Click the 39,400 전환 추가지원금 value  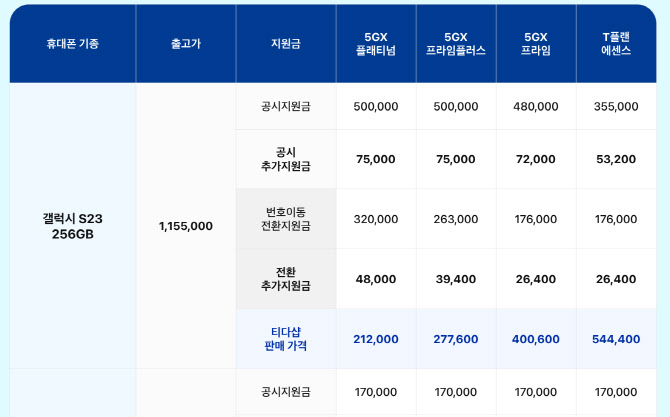click(456, 279)
